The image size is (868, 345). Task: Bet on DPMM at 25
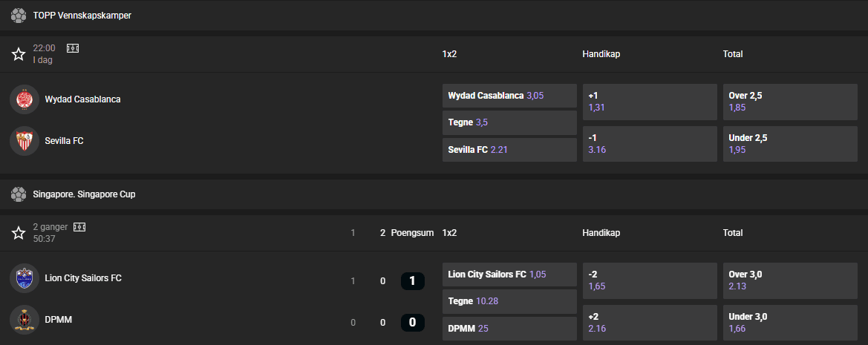[509, 329]
